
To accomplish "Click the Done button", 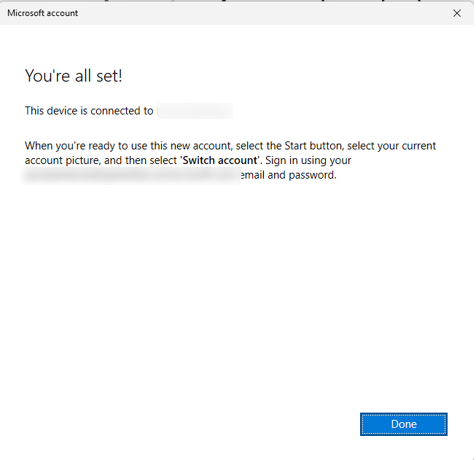I will pos(403,424).
